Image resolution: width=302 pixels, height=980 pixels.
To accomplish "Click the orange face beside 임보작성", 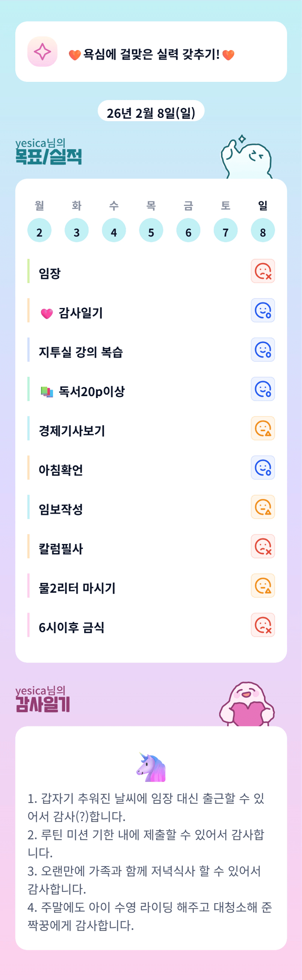I will point(263,507).
